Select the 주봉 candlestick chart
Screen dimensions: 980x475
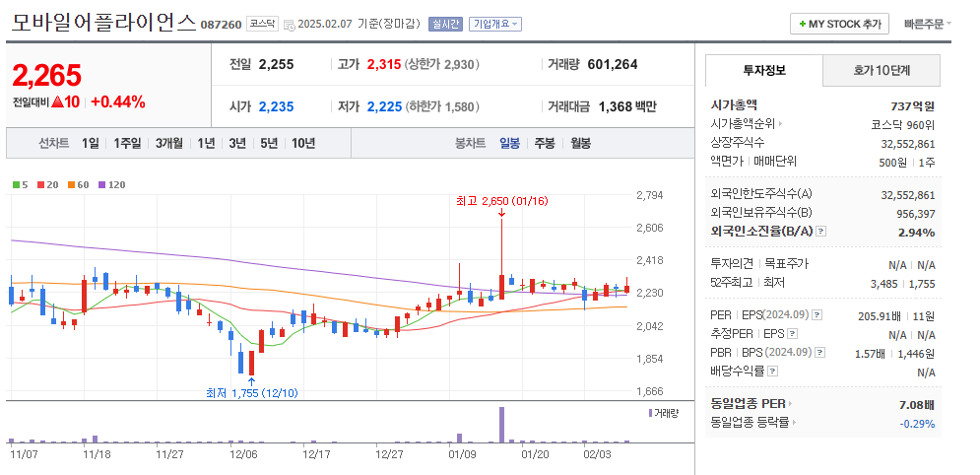pos(545,143)
